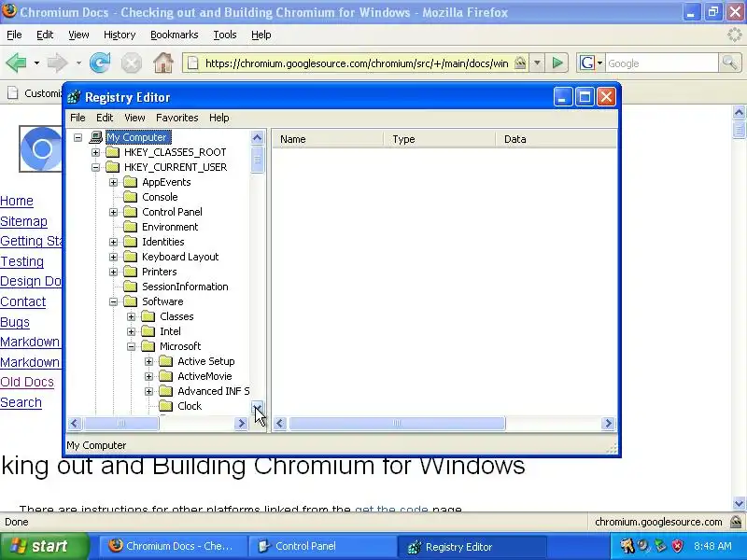747x560 pixels.
Task: Expand the Intel key
Action: click(131, 331)
